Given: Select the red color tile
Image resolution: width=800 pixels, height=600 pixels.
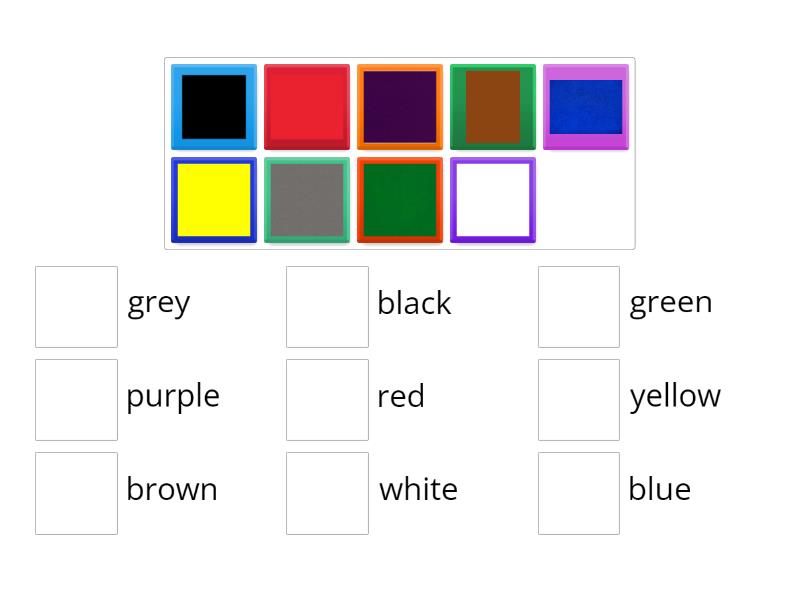Looking at the screenshot, I should pos(307,106).
